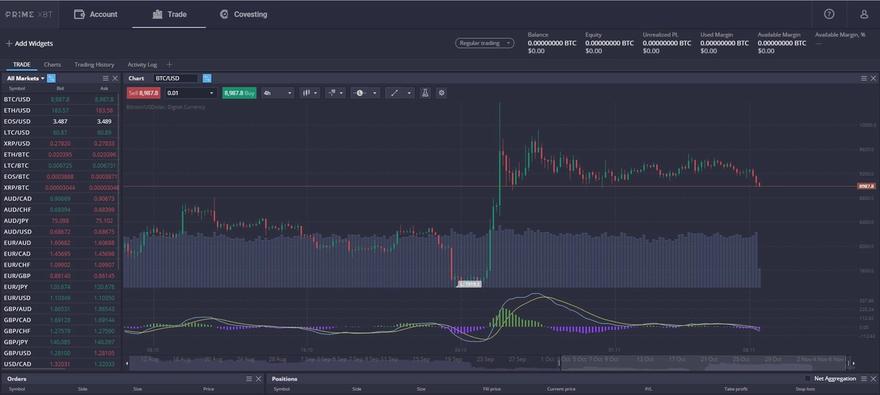
Task: Open the chart flask indicators icon
Action: coord(425,93)
